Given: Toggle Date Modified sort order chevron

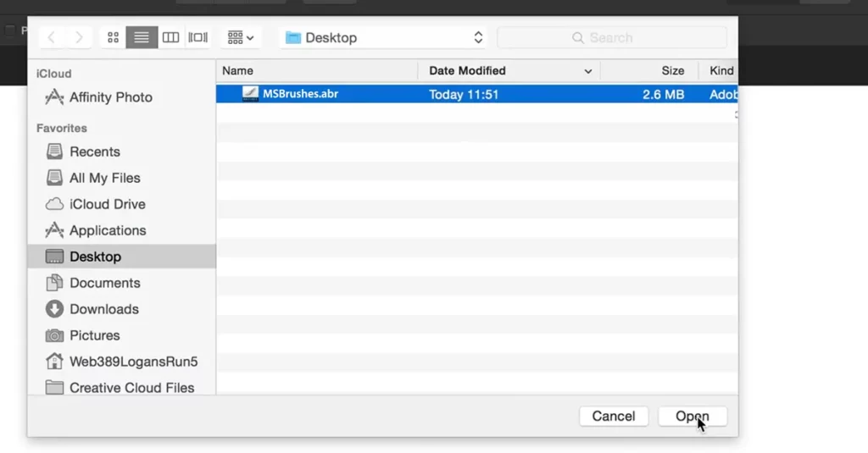Looking at the screenshot, I should [587, 72].
